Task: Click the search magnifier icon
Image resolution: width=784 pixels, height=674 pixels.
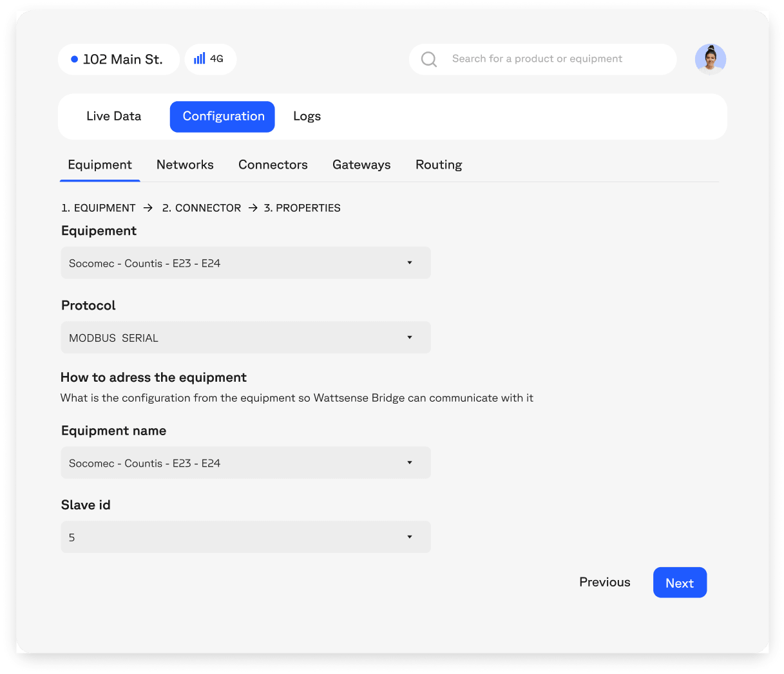Action: (x=428, y=59)
